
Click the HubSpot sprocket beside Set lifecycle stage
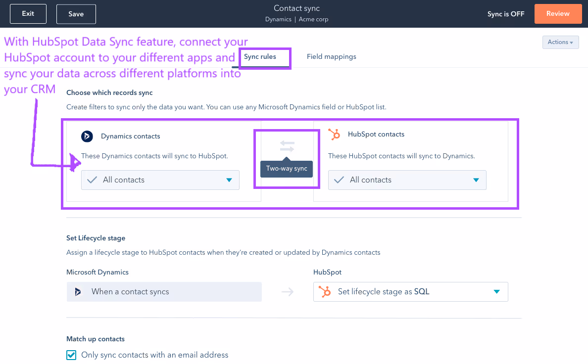coord(324,292)
